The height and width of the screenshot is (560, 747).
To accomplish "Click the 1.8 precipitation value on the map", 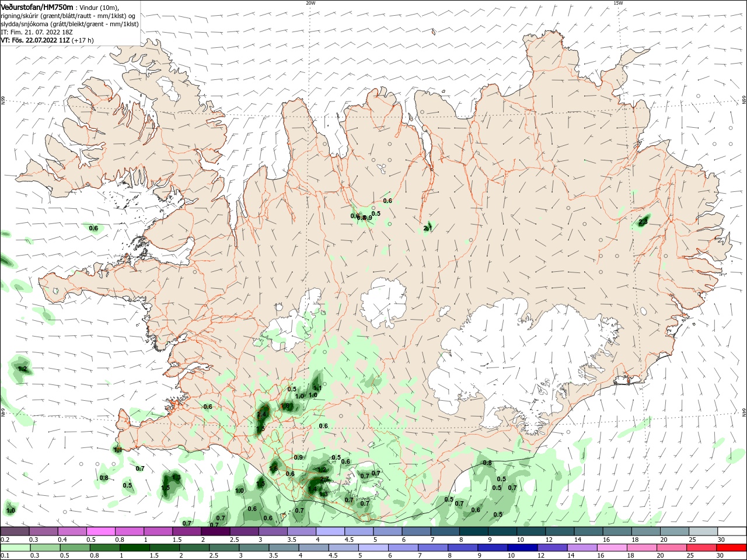I will tap(285, 406).
